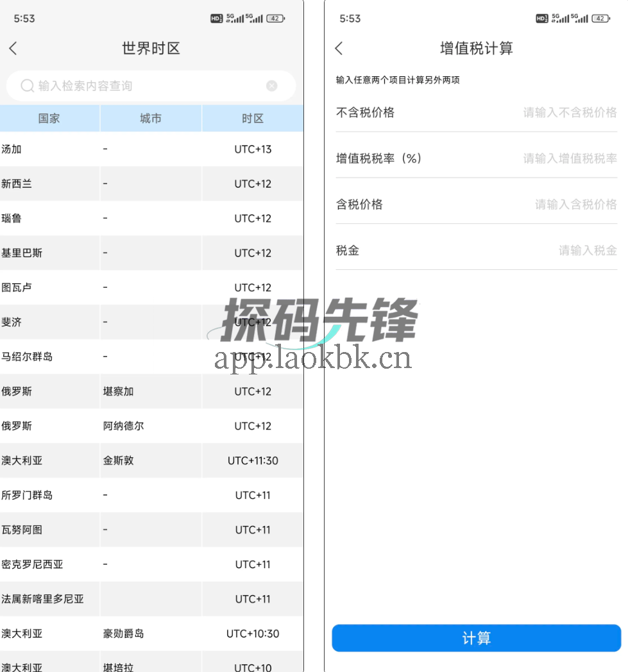The width and height of the screenshot is (628, 672).
Task: Click the magnifier icon in the search bar
Action: tap(27, 85)
